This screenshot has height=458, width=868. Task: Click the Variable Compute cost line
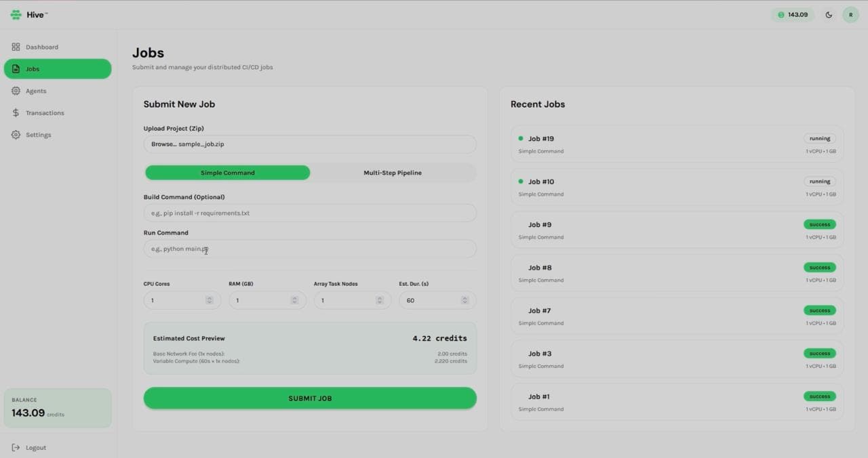click(x=310, y=361)
